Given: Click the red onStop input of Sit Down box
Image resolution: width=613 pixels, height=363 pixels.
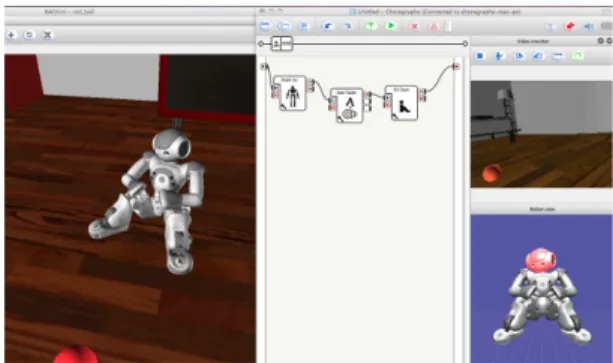Looking at the screenshot, I should tap(387, 105).
